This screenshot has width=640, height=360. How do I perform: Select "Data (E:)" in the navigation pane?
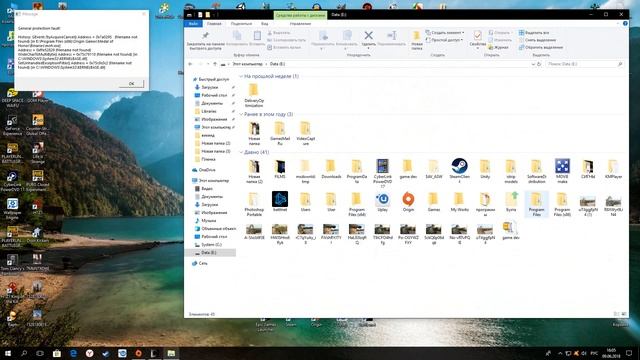pyautogui.click(x=210, y=253)
